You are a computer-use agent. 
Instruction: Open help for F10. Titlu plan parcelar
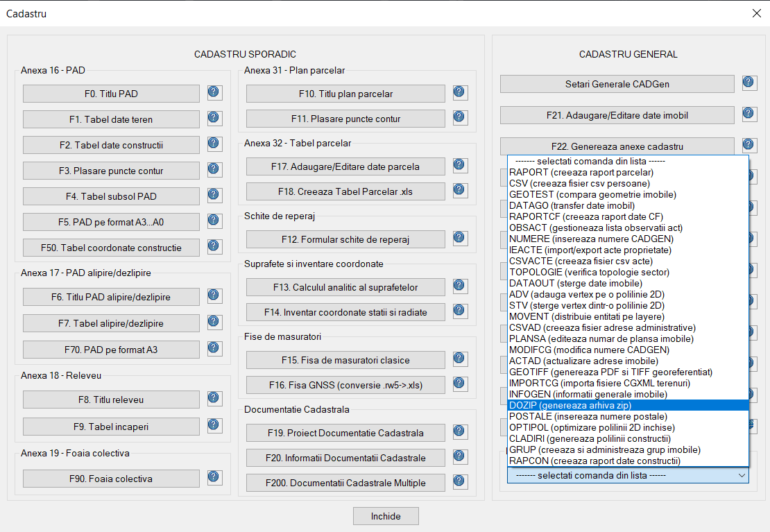pyautogui.click(x=460, y=92)
